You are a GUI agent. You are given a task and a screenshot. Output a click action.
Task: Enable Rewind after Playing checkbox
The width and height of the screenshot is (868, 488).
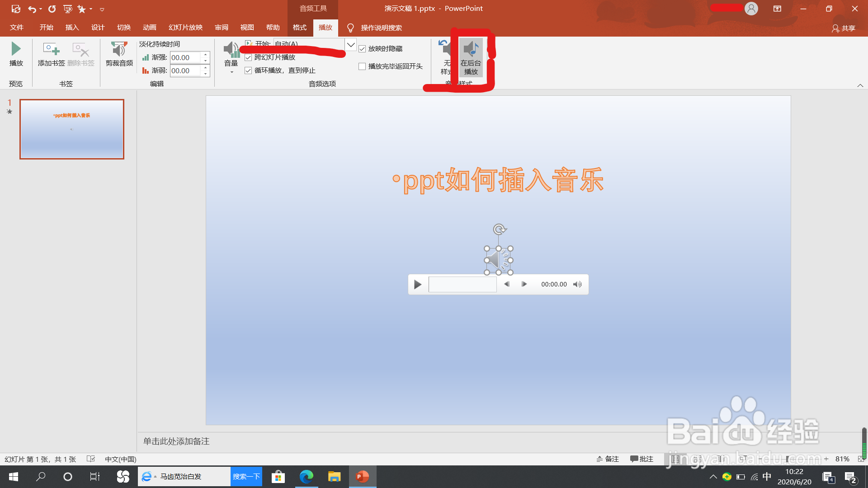coord(362,66)
